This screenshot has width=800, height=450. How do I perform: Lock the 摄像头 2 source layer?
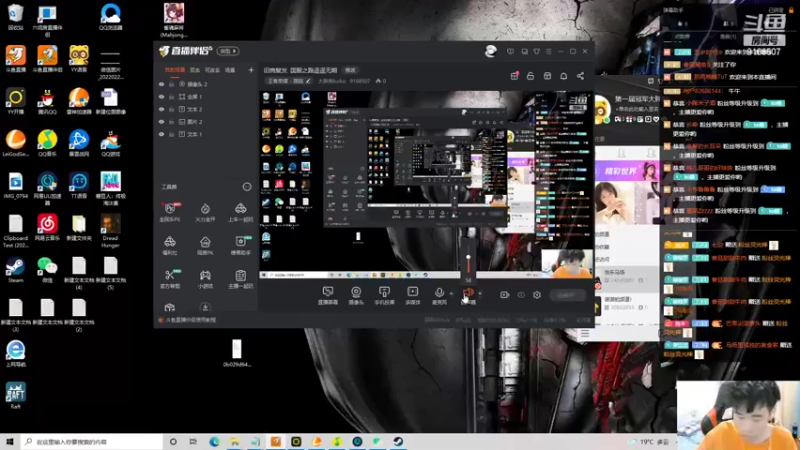pyautogui.click(x=171, y=84)
